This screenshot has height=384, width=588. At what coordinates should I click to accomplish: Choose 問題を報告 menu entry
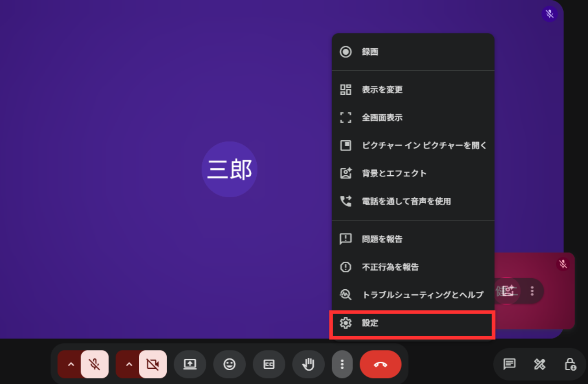[x=413, y=239]
